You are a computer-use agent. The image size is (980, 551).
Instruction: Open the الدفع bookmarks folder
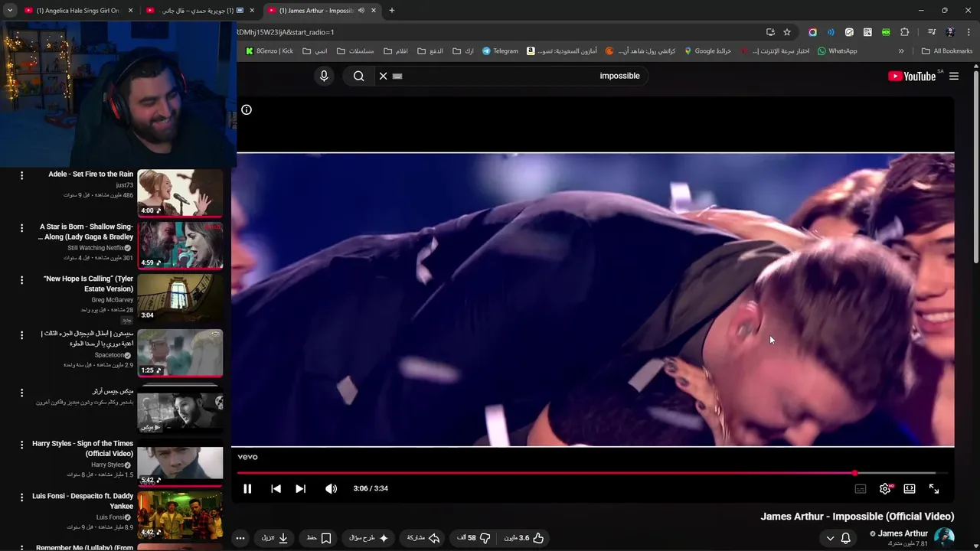(430, 51)
